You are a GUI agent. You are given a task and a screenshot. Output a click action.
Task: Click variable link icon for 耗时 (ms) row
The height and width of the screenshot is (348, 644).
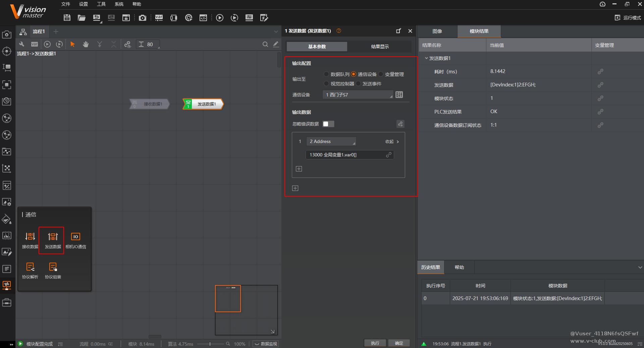pyautogui.click(x=600, y=71)
